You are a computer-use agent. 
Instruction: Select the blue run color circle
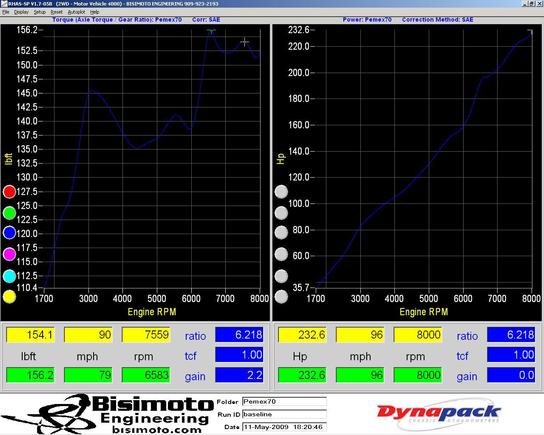pyautogui.click(x=9, y=233)
